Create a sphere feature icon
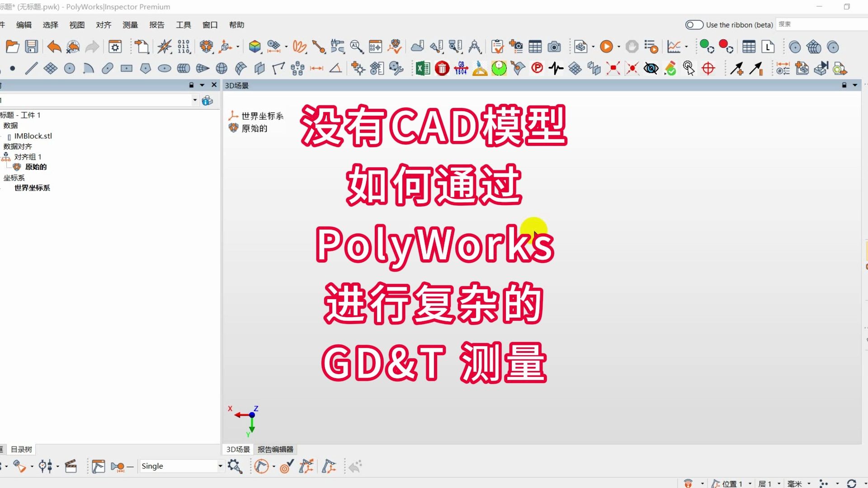The width and height of the screenshot is (868, 488). click(222, 69)
